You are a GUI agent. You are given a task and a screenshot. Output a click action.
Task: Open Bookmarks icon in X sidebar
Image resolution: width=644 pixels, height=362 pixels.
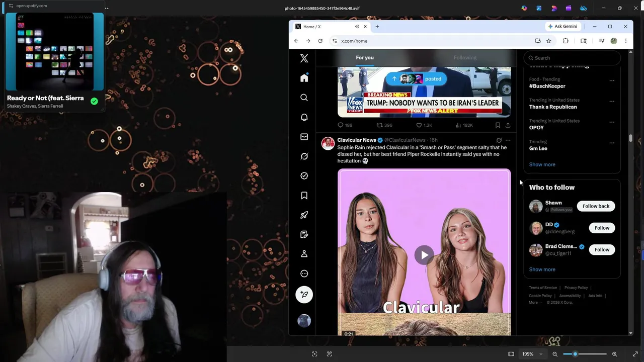click(x=304, y=196)
